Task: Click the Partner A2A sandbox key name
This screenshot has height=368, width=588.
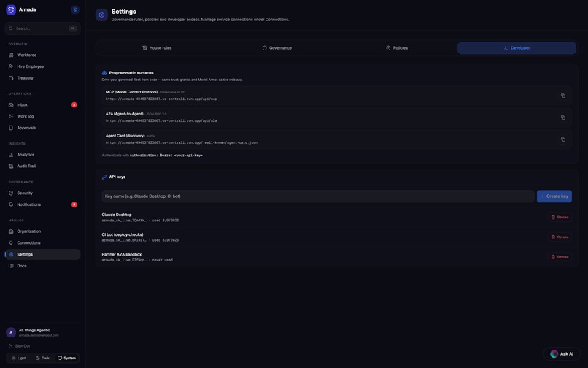Action: pos(122,255)
